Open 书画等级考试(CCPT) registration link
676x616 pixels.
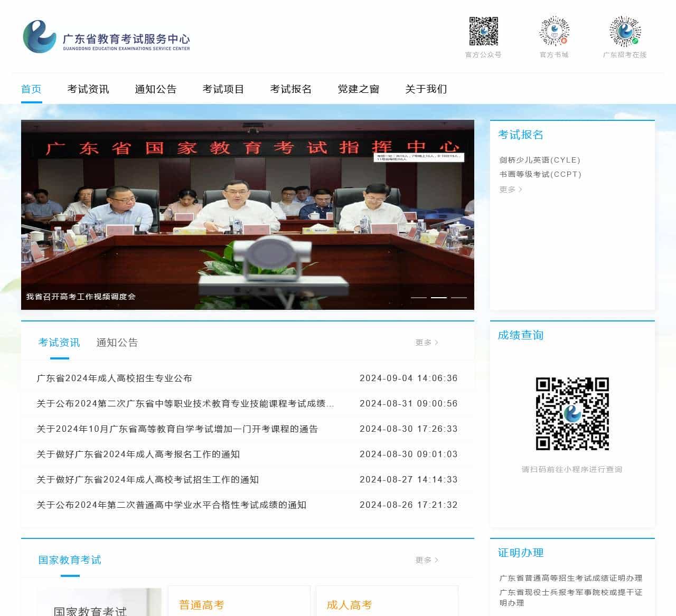pos(540,174)
